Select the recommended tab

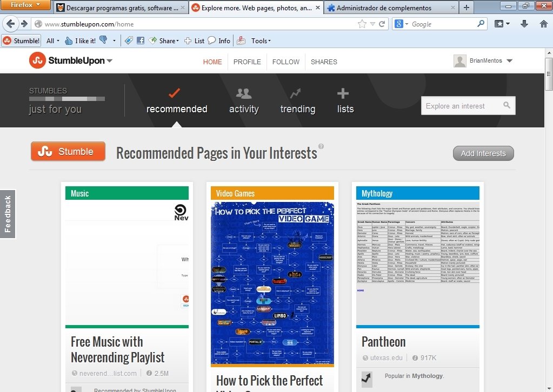(x=177, y=101)
